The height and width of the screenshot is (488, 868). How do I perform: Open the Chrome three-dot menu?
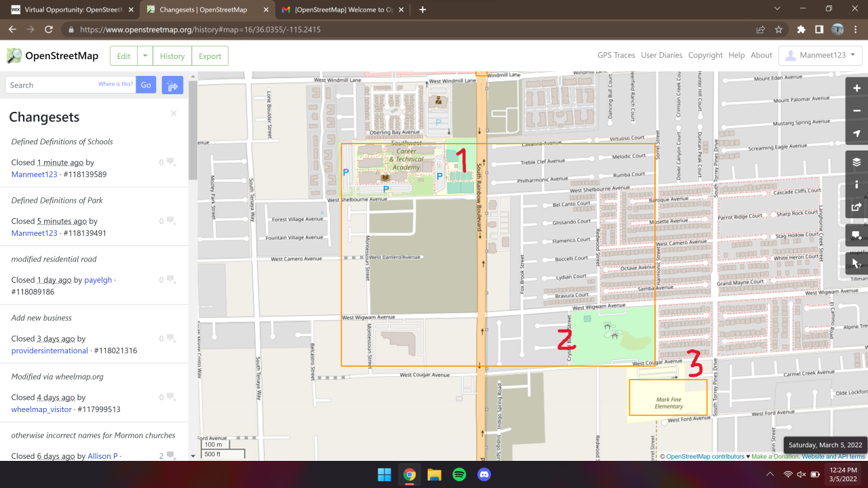(856, 30)
